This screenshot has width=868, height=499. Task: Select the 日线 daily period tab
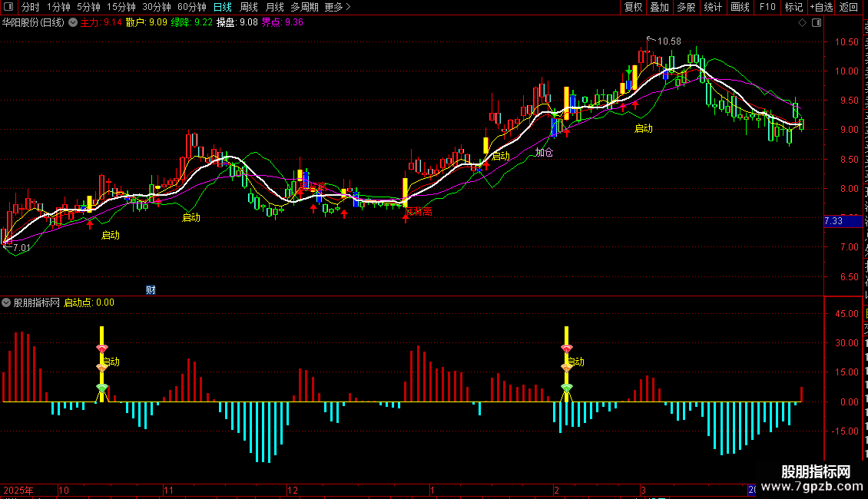click(223, 7)
